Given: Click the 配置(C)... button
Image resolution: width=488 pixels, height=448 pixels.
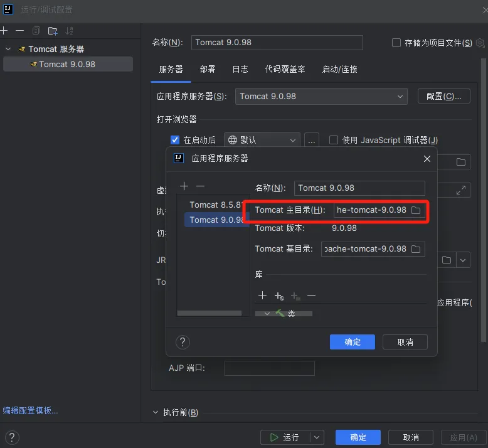Looking at the screenshot, I should tap(444, 96).
